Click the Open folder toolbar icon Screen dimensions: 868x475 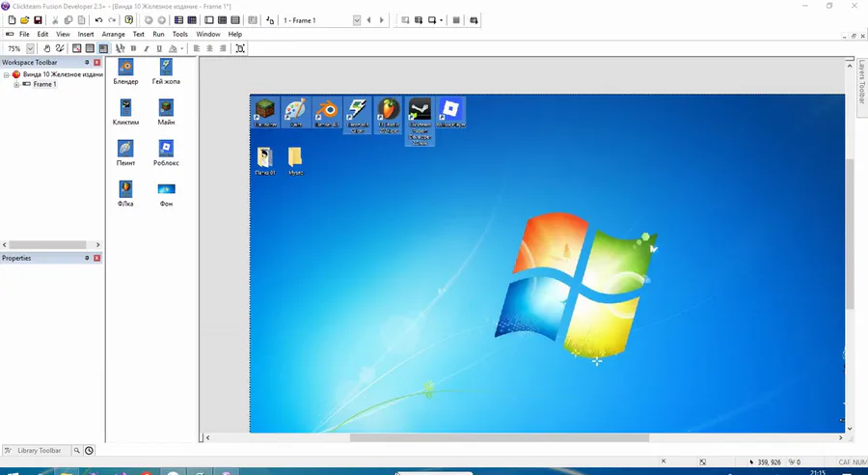click(x=24, y=20)
